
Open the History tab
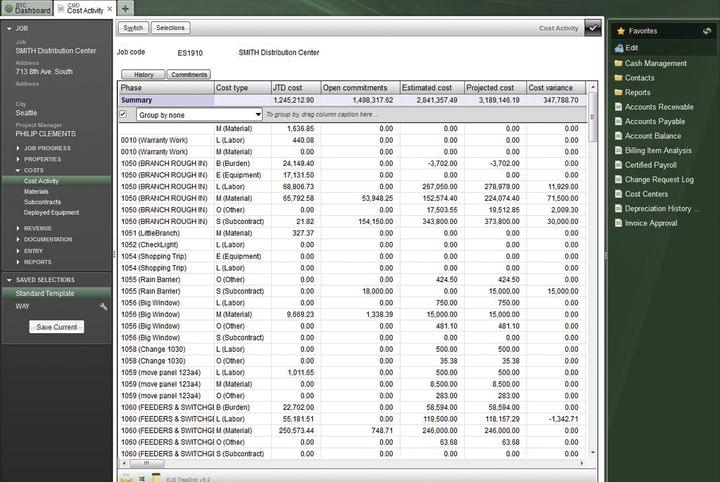pyautogui.click(x=143, y=74)
